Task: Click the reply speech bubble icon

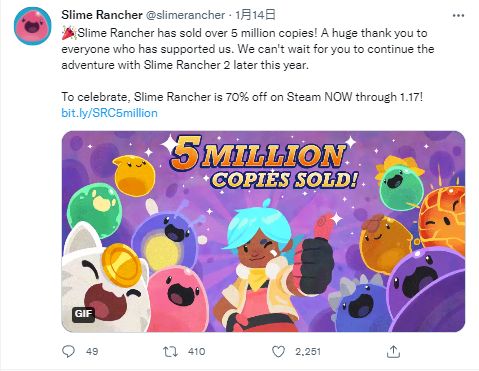Action: 69,351
